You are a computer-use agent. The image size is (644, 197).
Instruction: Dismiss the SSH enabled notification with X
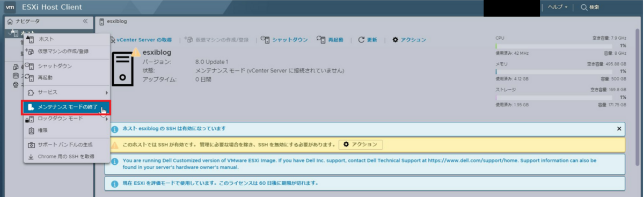(619, 129)
